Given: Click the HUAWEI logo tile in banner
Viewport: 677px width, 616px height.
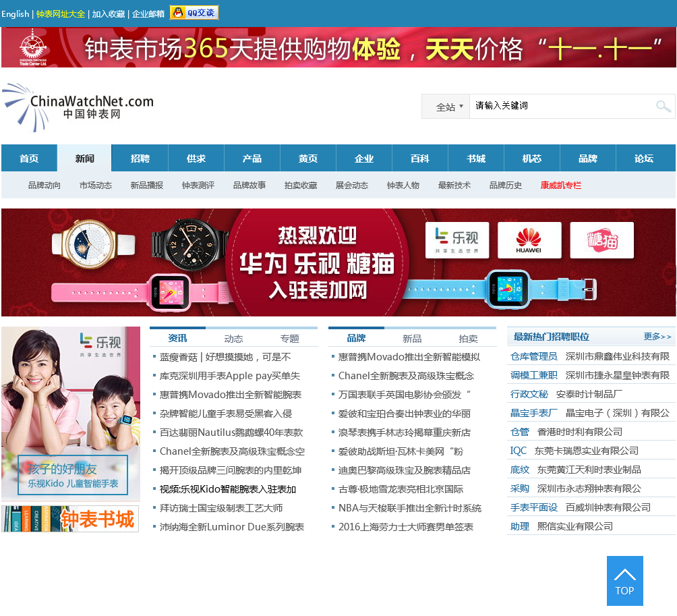Looking at the screenshot, I should [x=529, y=240].
